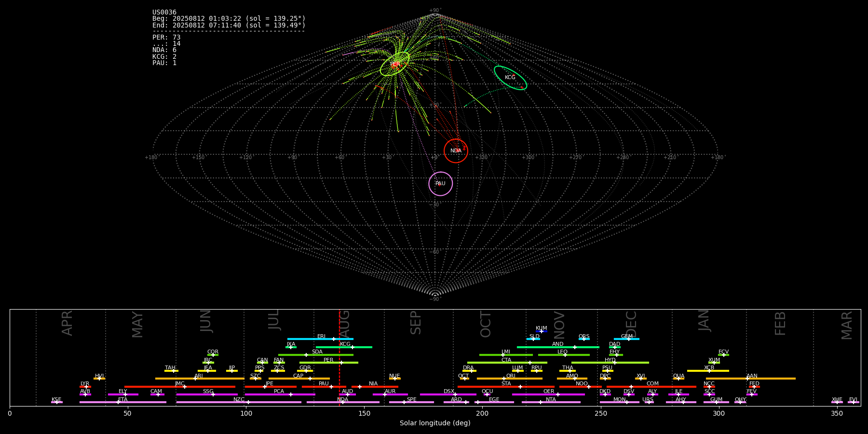Click the SPE shower label in the timeline
Viewport: 868px width, 434px height.
(x=411, y=400)
